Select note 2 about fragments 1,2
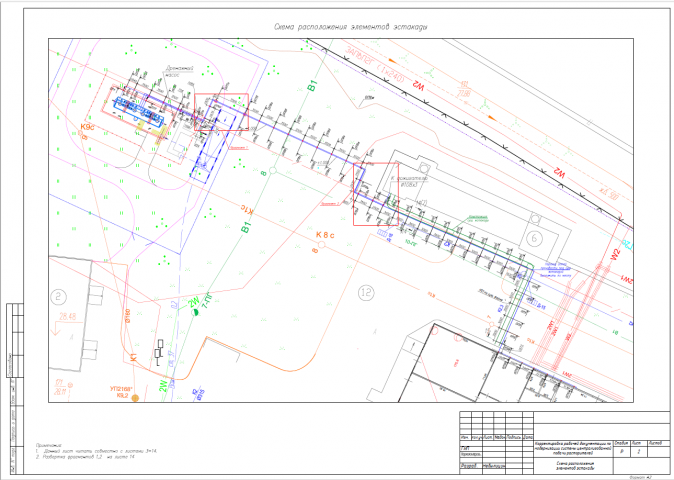This screenshot has height=480, width=674. [85, 457]
